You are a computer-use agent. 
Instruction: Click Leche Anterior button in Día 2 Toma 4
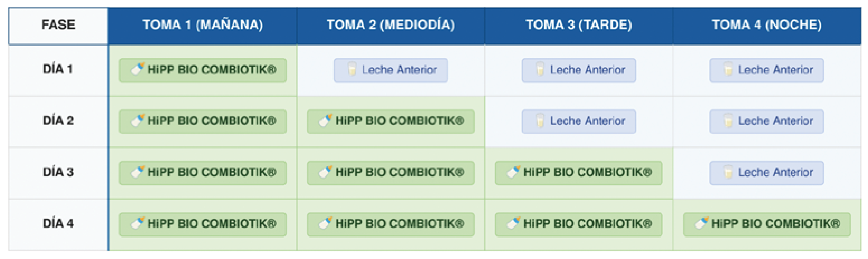766,121
